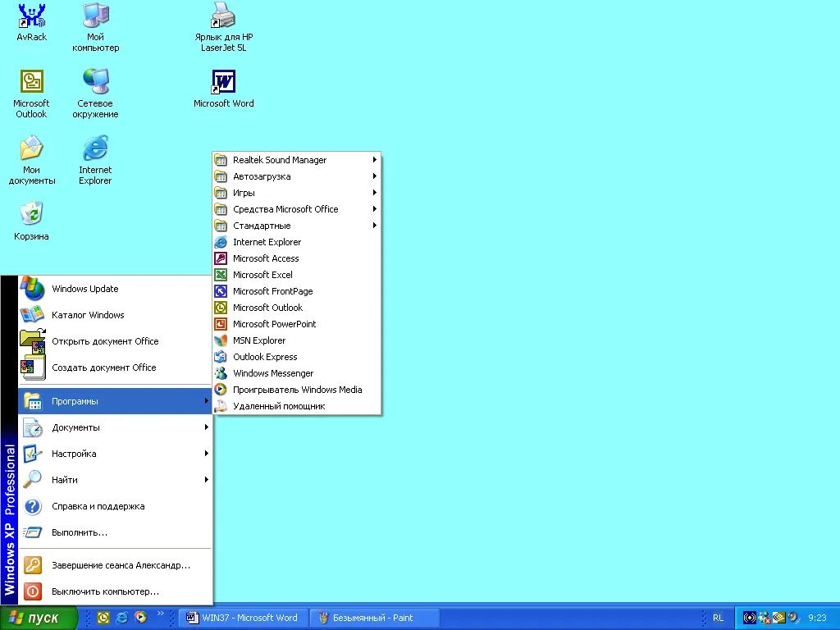Switch to WIN37 - Microsoft Word taskbar button

pos(243,618)
